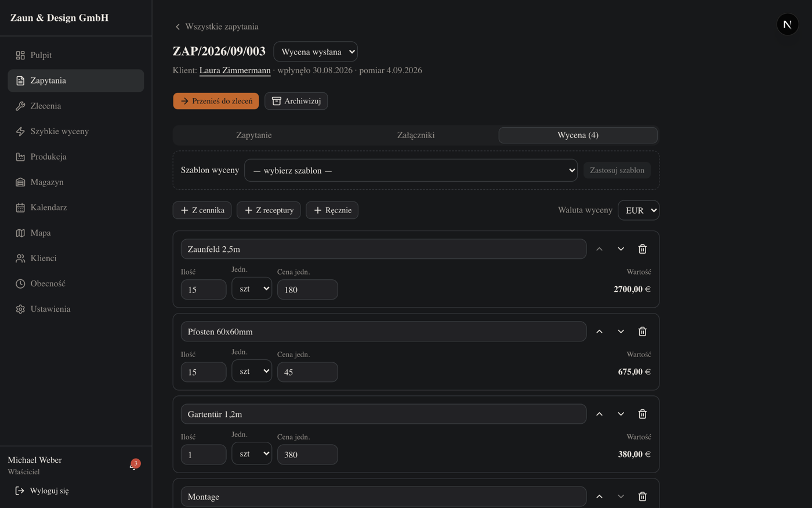Delete the Pfosten 60x60mm line item

[x=643, y=332]
